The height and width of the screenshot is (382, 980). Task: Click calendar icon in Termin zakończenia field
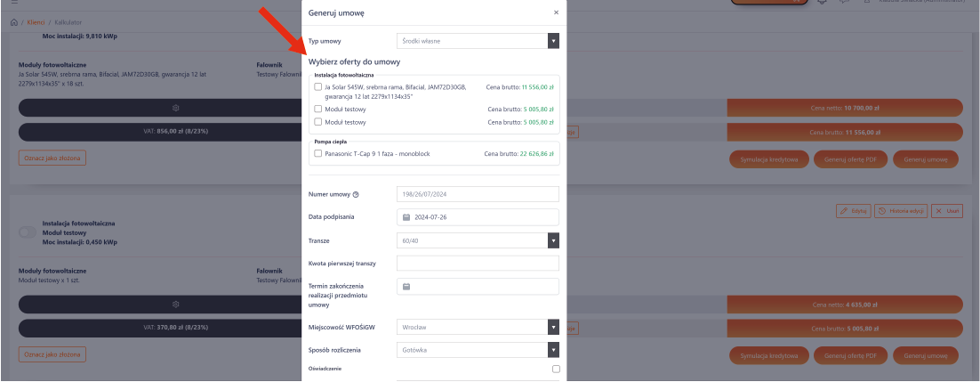tap(406, 287)
